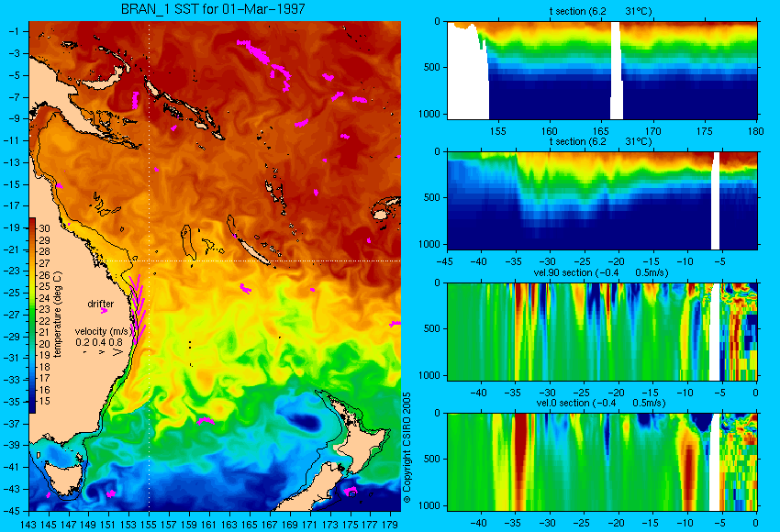This screenshot has height=532, width=780.
Task: Open the longitude temperature section plot at top right
Action: [x=602, y=70]
